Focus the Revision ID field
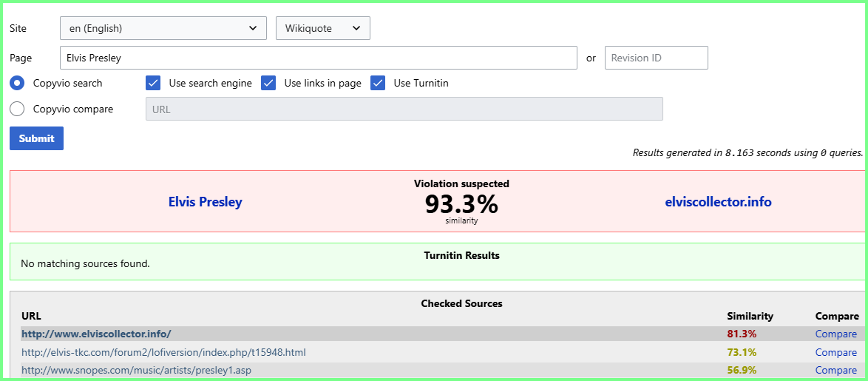 pos(656,58)
